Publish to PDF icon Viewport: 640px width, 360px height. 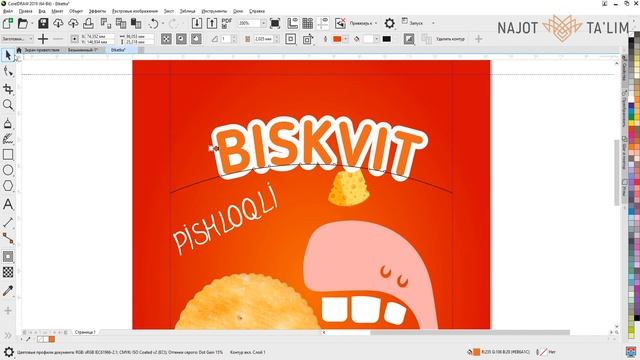tap(227, 23)
